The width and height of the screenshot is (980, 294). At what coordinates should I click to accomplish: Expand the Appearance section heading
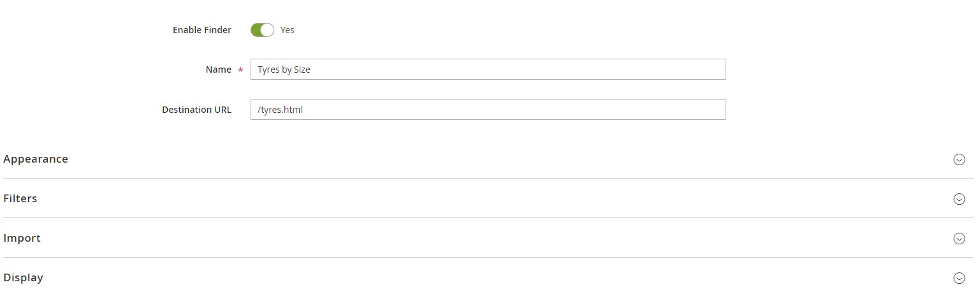[36, 159]
